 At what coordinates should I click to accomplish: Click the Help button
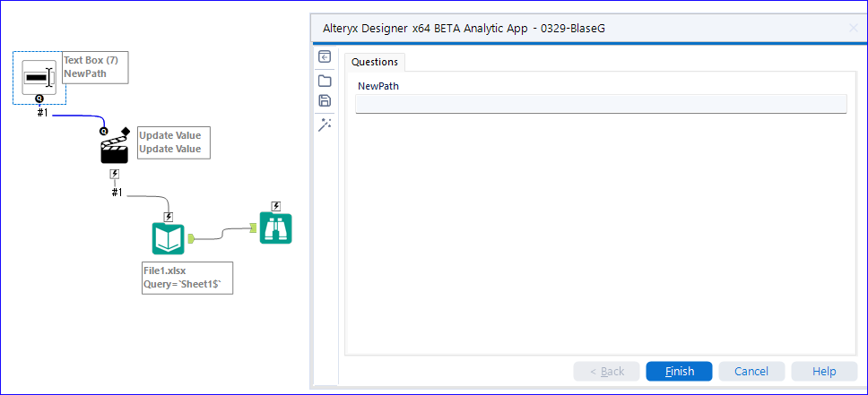point(824,371)
